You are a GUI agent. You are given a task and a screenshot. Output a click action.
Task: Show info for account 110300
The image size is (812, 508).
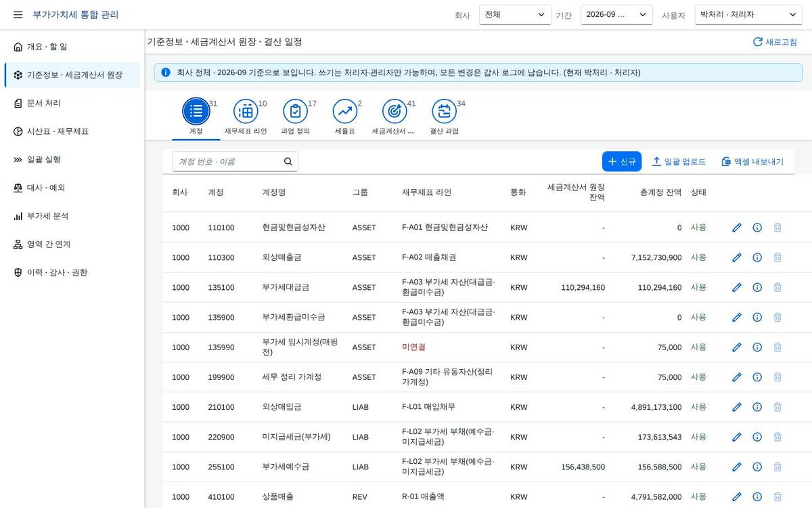click(x=757, y=257)
